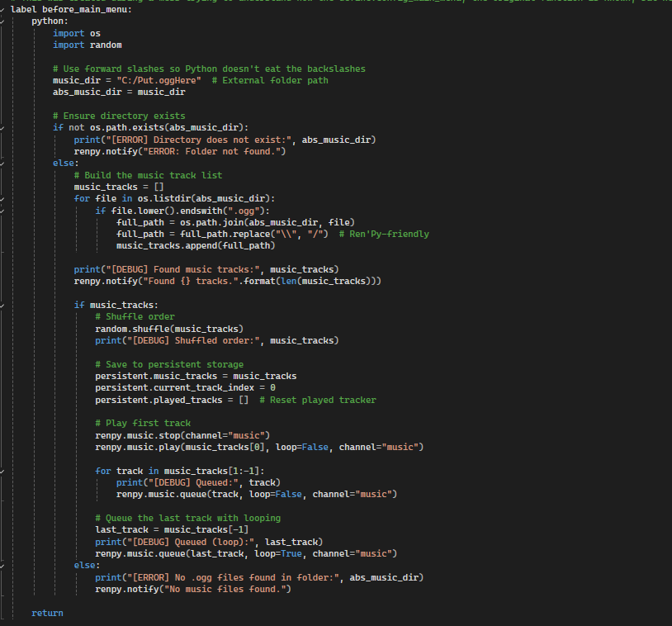Click the string "Found {} tracks."
The width and height of the screenshot is (672, 626).
coord(191,282)
